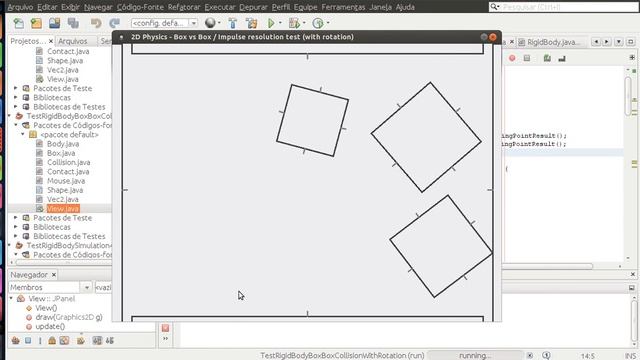640x360 pixels.
Task: Toggle show fields filter in Navegador
Action: pyautogui.click(x=28, y=340)
